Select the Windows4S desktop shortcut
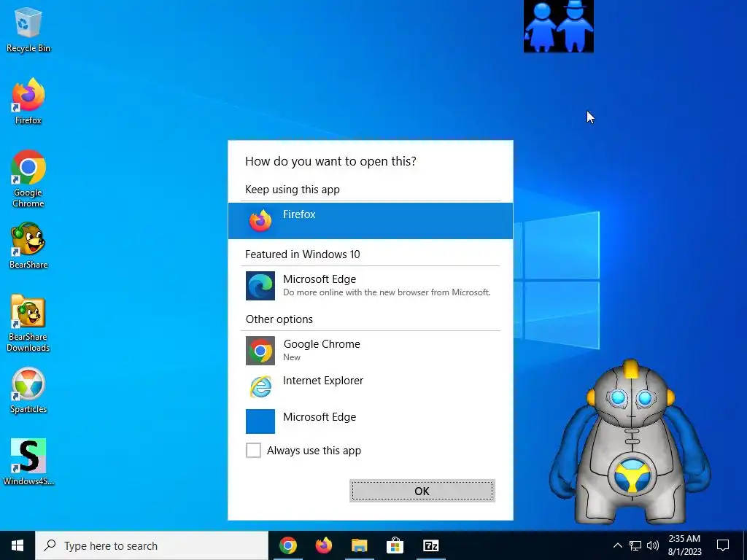The width and height of the screenshot is (747, 560). [x=28, y=462]
